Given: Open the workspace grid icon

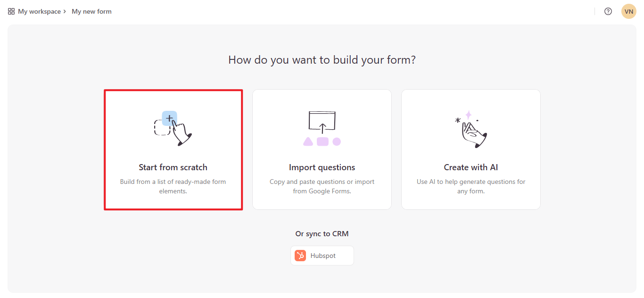Looking at the screenshot, I should [x=10, y=11].
